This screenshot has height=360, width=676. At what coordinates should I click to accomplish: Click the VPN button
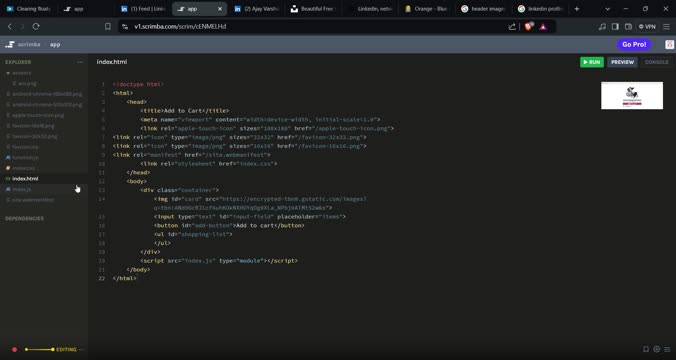[x=647, y=27]
